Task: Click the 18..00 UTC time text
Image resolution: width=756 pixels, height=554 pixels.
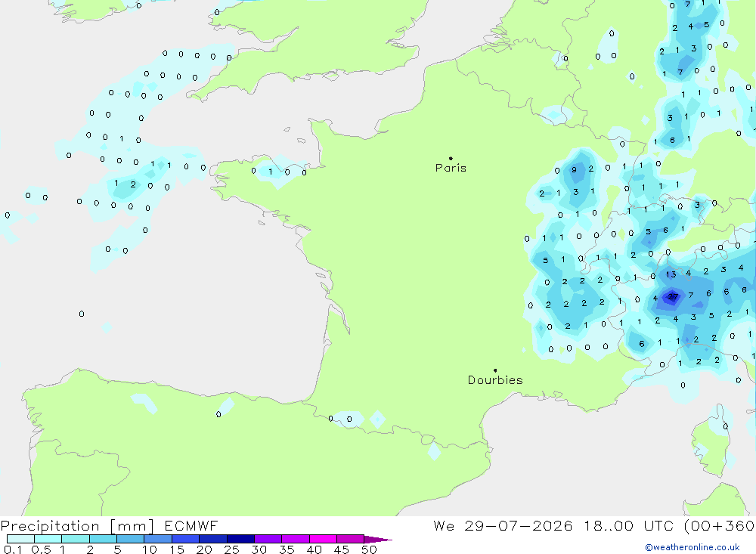Action: tap(628, 525)
